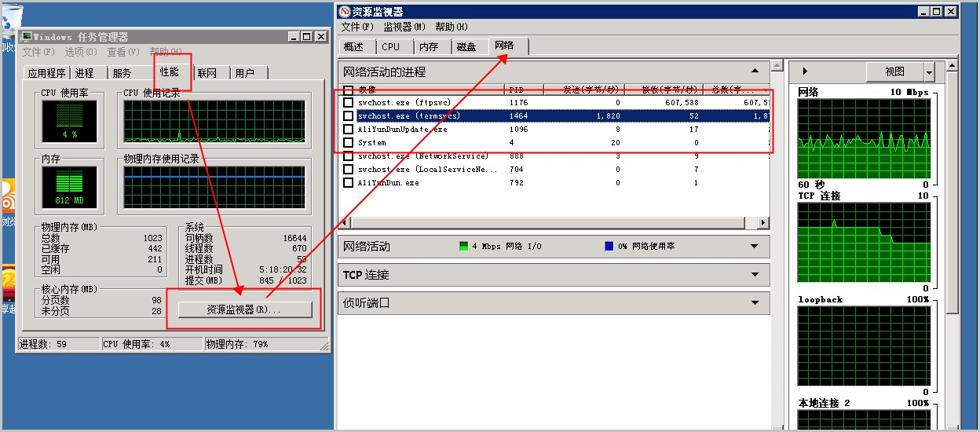Click the CPU 使用率 meter in Task Manager
980x432 pixels.
click(70, 122)
